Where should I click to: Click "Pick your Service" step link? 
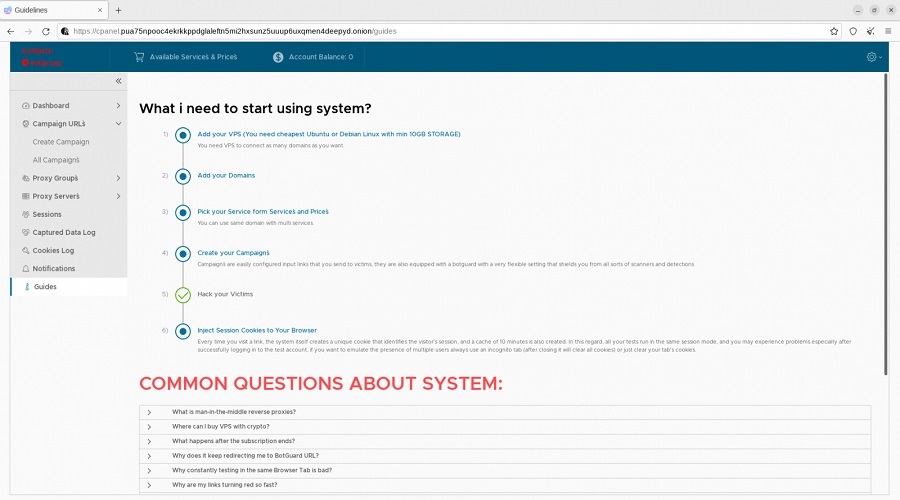pos(263,211)
